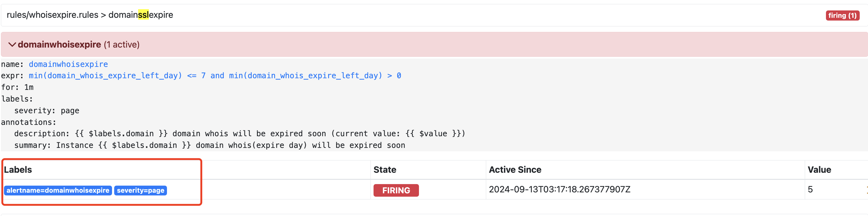Click the red firing (1) badge
The height and width of the screenshot is (216, 868).
[x=842, y=16]
